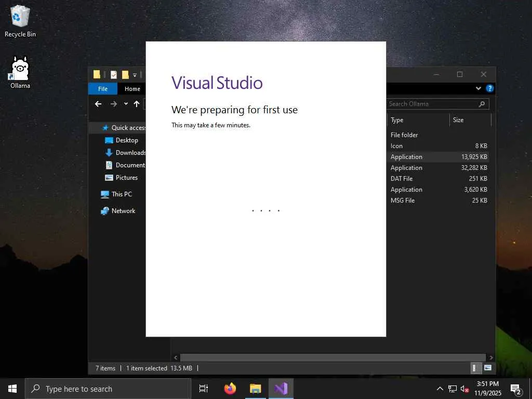
Task: Click the search magnifier icon in Explorer
Action: (482, 104)
